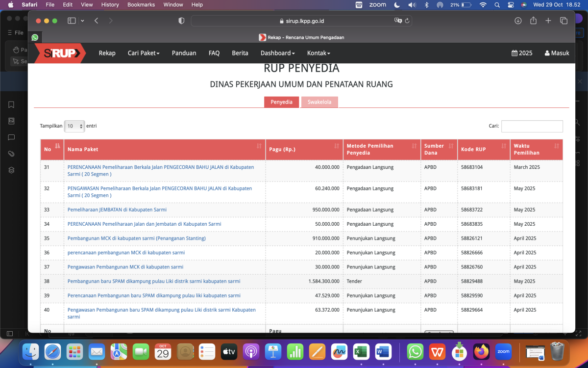Screen dimensions: 588x368
Task: Click the translate icon in address bar
Action: click(x=398, y=21)
